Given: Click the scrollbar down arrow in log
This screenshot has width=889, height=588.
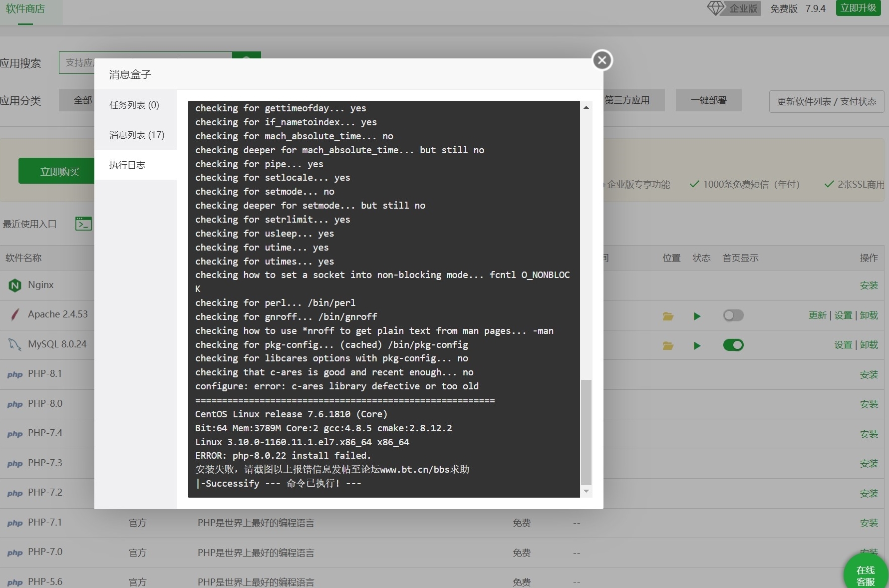Looking at the screenshot, I should (x=586, y=491).
